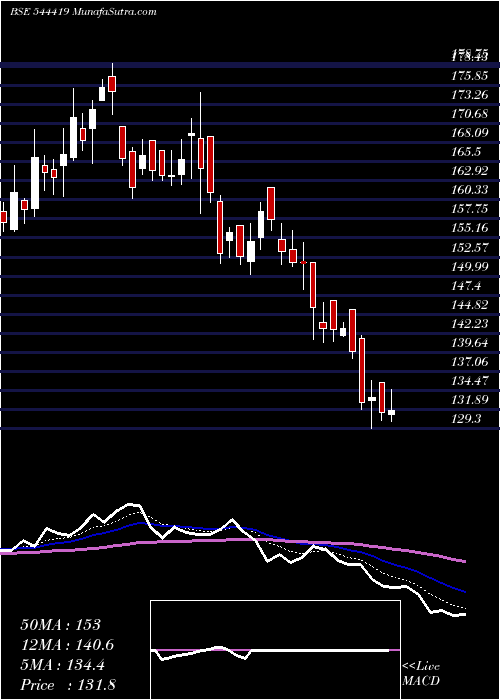Image resolution: width=500 pixels, height=700 pixels.
Task: Click the 139.64 price axis label
Action: click(x=469, y=343)
